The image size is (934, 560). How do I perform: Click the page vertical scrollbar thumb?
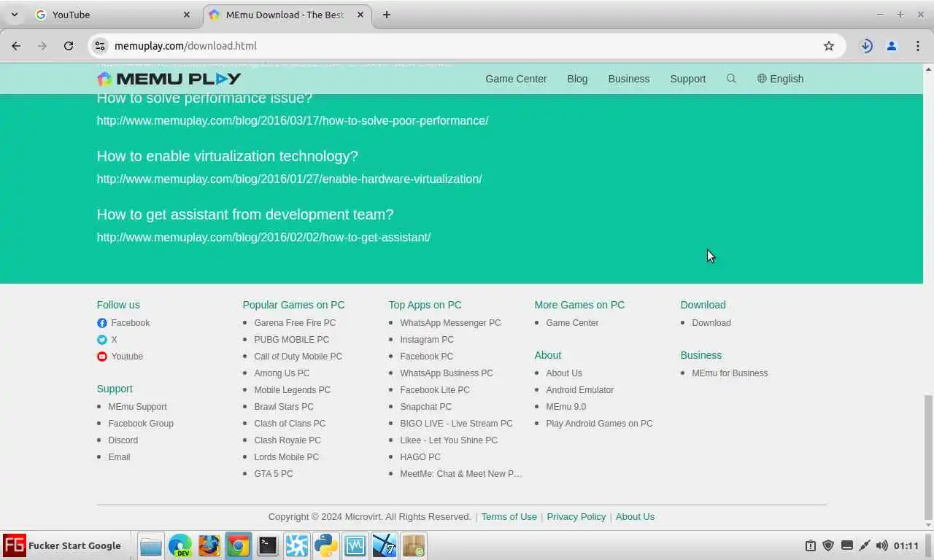[928, 456]
